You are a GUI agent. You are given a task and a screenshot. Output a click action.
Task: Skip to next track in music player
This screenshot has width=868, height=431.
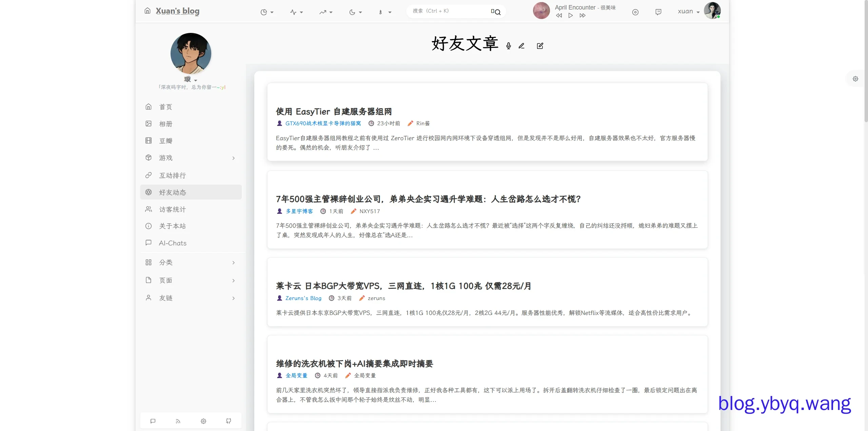coord(583,15)
